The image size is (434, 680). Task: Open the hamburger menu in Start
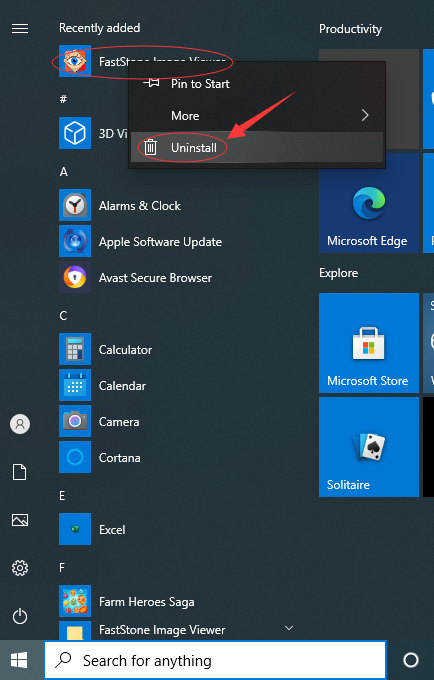click(20, 29)
